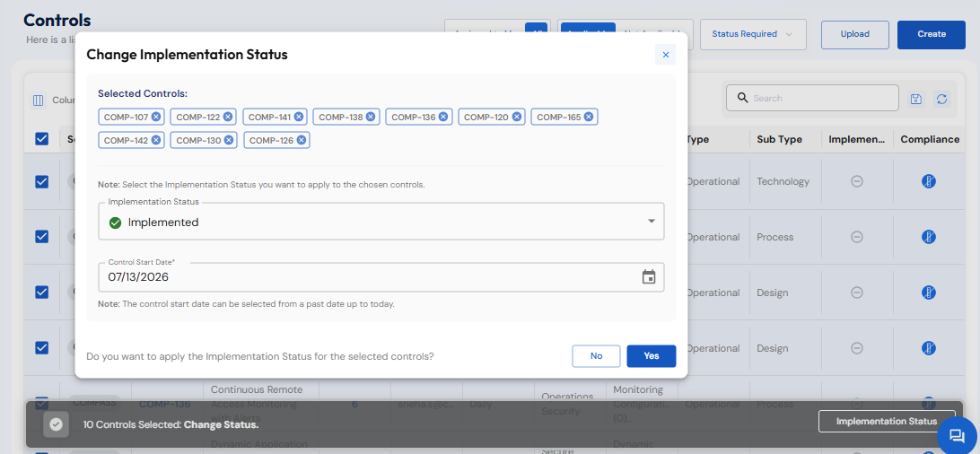980x454 pixels.
Task: Click implementation status icon in Process row
Action: tap(857, 237)
